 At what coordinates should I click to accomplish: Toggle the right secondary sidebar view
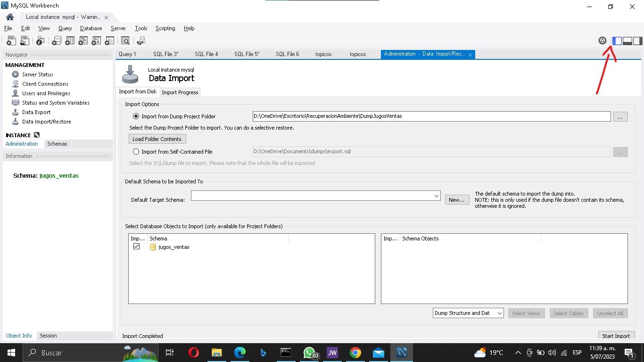(638, 41)
